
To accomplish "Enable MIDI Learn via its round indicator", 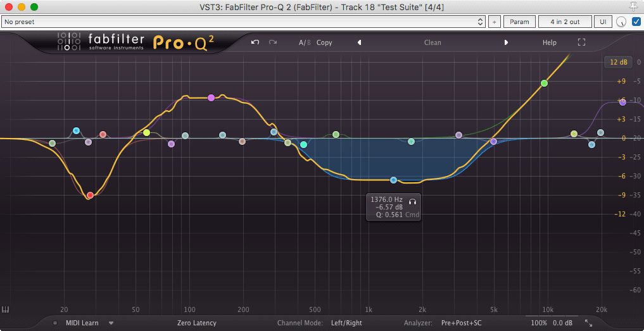I will [x=55, y=323].
